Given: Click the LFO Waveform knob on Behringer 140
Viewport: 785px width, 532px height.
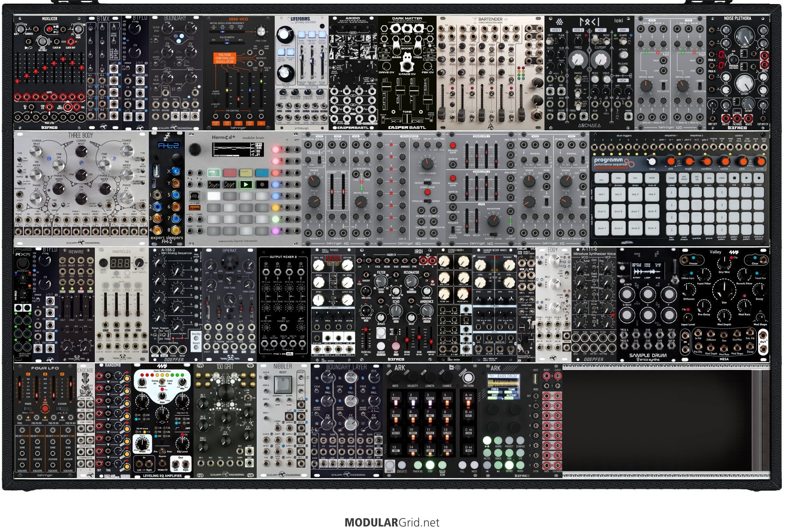Looking at the screenshot, I should click(x=493, y=220).
